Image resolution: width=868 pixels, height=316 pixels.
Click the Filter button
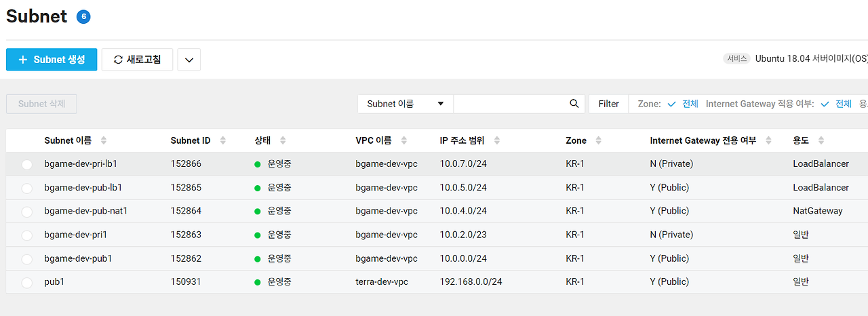click(x=608, y=104)
